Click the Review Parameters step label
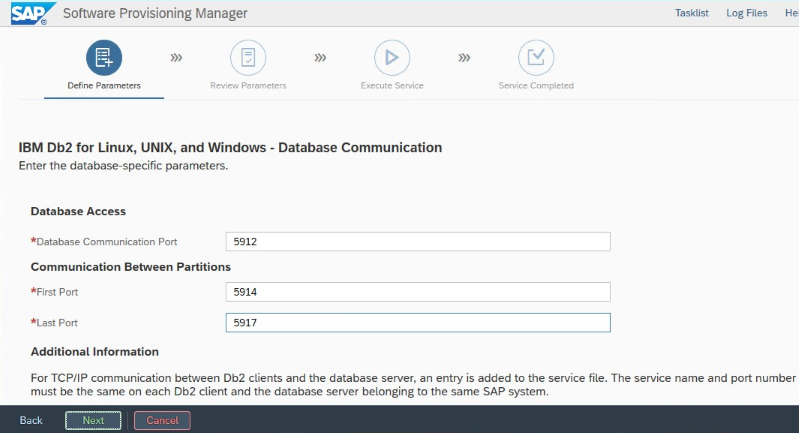The height and width of the screenshot is (433, 799). [x=248, y=86]
